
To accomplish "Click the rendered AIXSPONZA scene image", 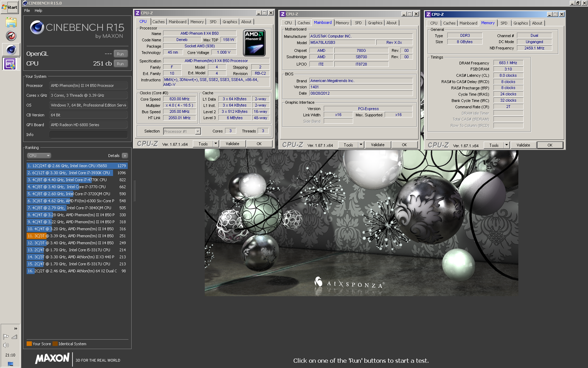I will click(x=361, y=223).
